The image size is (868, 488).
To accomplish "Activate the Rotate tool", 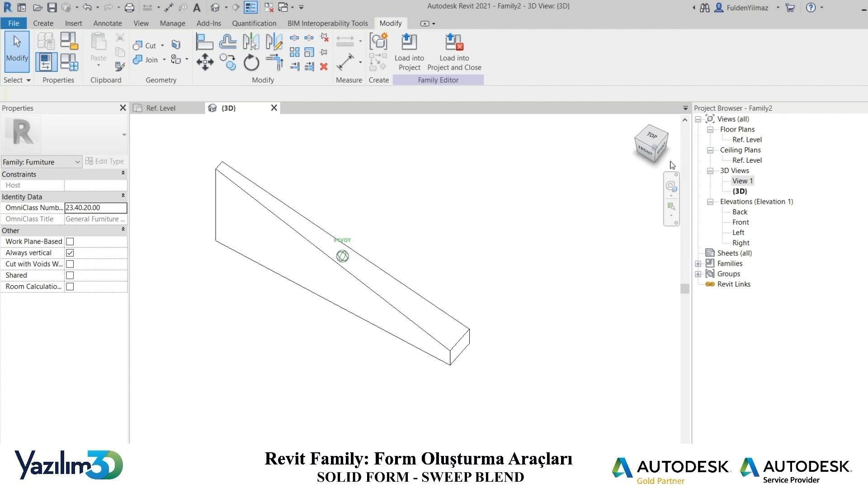I will coord(251,62).
